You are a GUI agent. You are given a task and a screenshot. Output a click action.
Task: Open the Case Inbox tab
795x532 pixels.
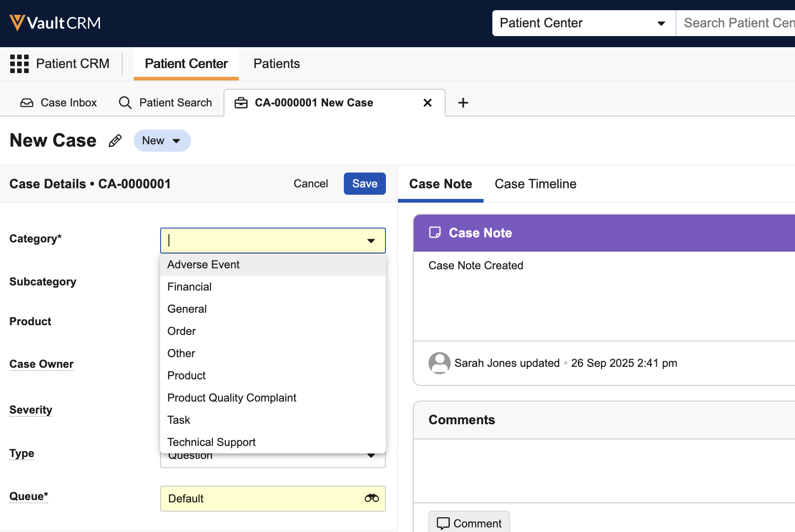click(59, 103)
